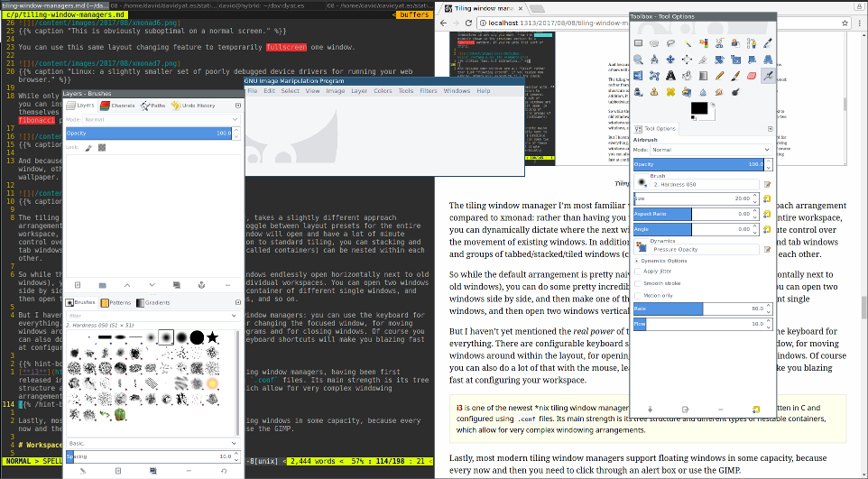The image size is (868, 479).
Task: Click the foreground black color swatch
Action: [698, 108]
